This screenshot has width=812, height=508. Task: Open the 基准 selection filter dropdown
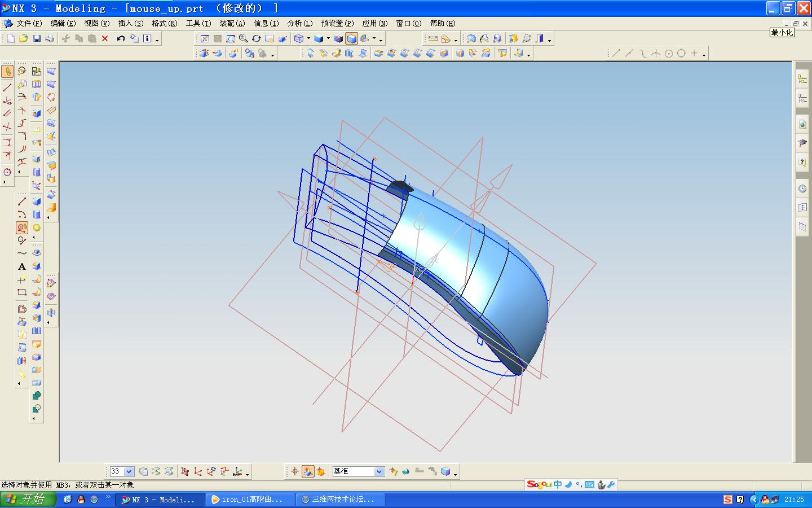tap(379, 471)
